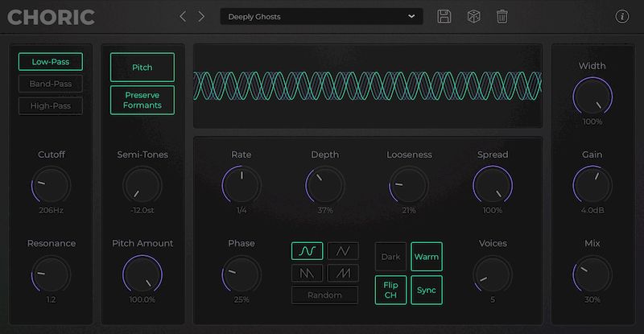The image size is (644, 334).
Task: Open the Deeply Ghosts preset dropdown
Action: click(x=321, y=16)
